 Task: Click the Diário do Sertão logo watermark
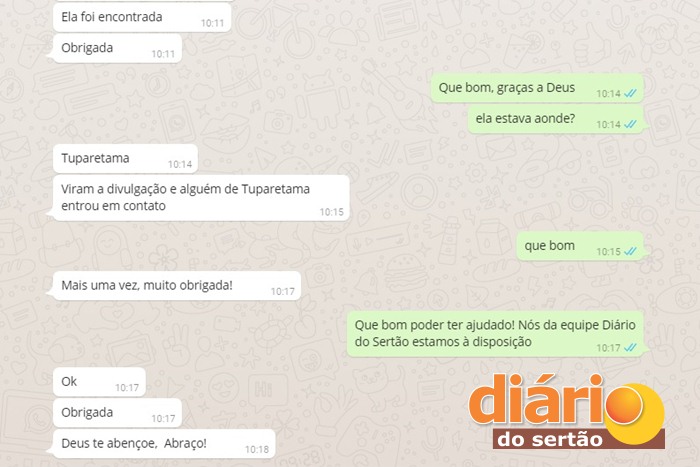pyautogui.click(x=567, y=412)
